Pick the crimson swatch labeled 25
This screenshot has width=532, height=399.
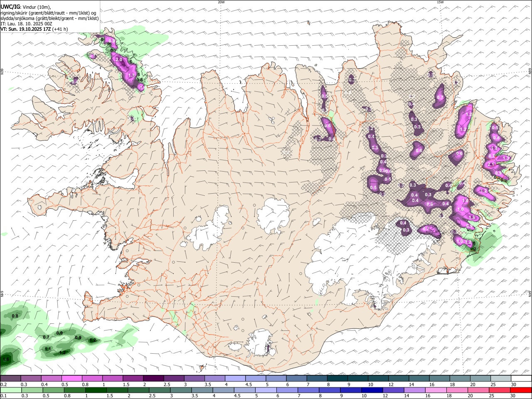pos(500,390)
